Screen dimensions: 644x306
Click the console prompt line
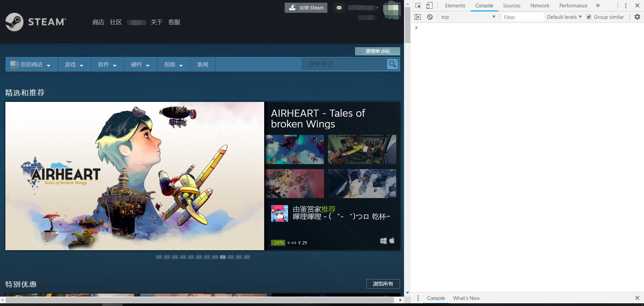click(528, 28)
